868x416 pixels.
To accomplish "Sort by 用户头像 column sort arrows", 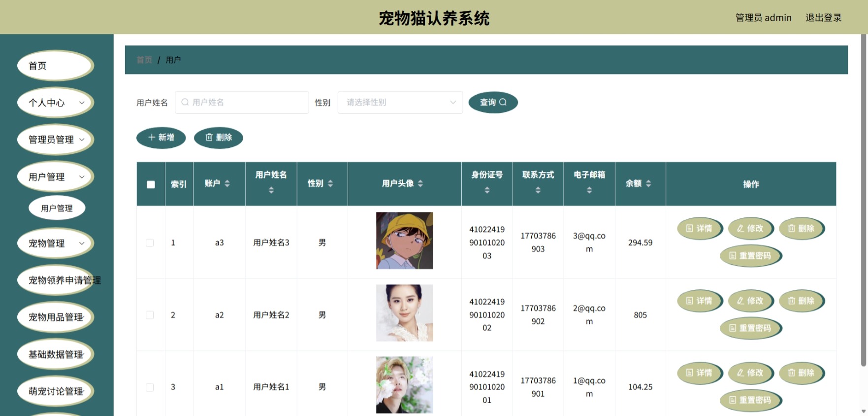I will (x=420, y=183).
